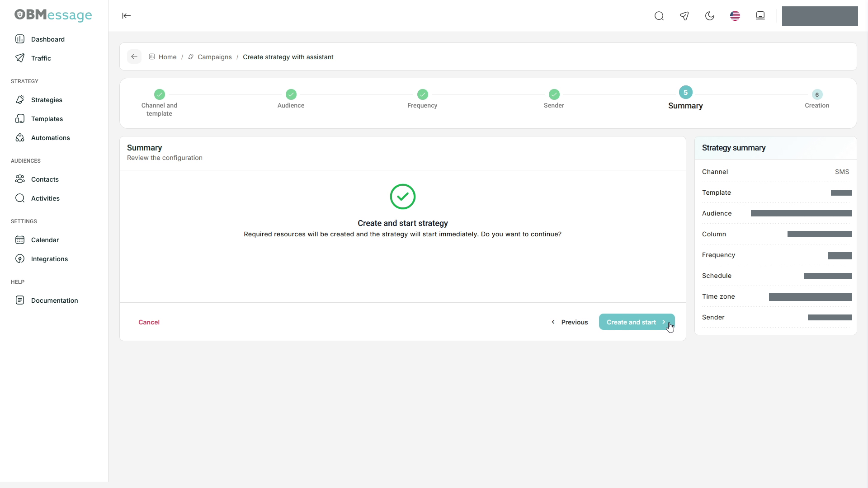Click the OBMessage logo
Screen dimensions: 868x488
pyautogui.click(x=53, y=15)
